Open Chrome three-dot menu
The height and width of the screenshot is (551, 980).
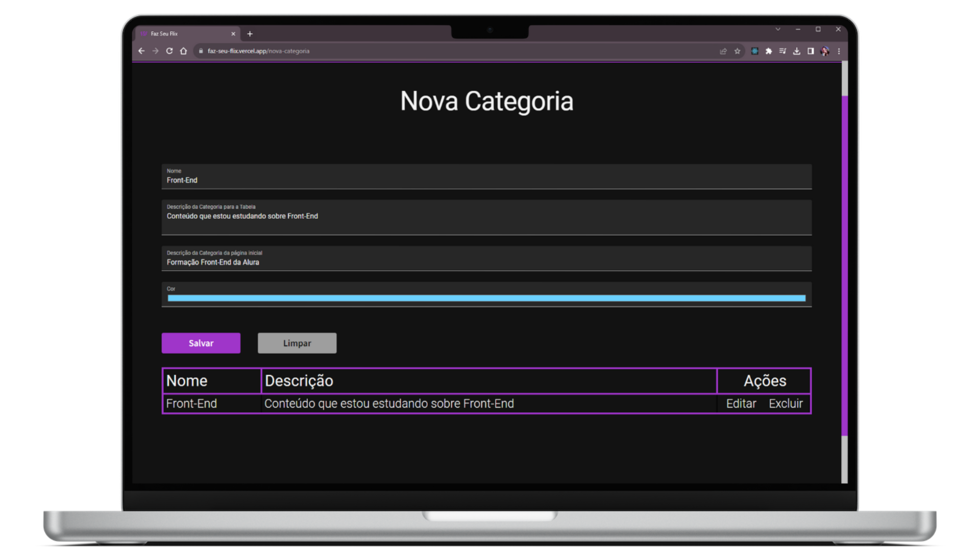839,51
